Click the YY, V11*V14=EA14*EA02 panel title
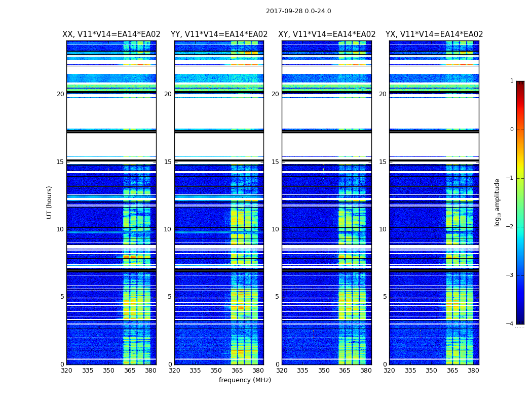 (x=219, y=34)
